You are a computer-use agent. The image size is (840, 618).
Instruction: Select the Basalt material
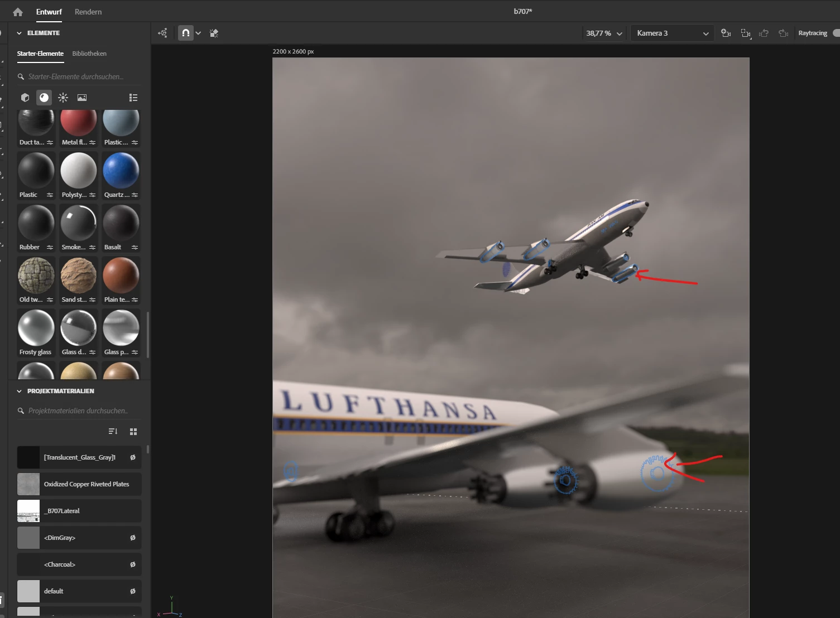point(121,223)
